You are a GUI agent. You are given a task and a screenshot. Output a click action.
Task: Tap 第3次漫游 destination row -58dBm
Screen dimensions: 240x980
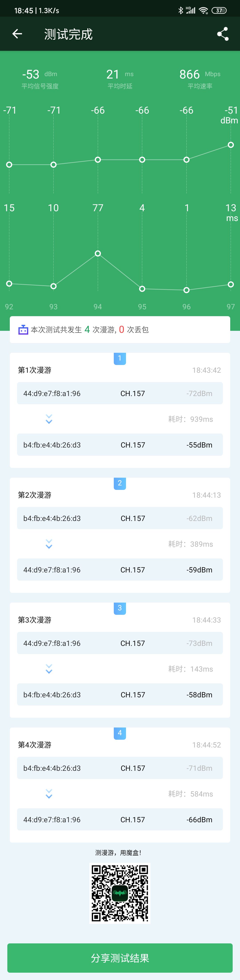(x=120, y=695)
